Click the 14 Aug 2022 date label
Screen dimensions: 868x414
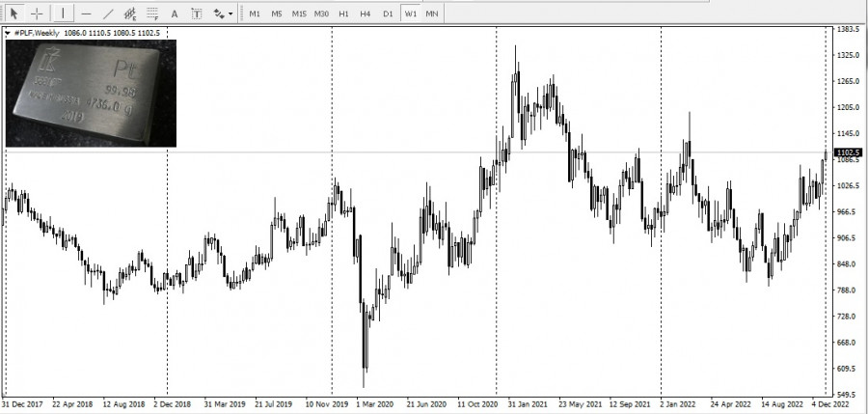pos(781,404)
